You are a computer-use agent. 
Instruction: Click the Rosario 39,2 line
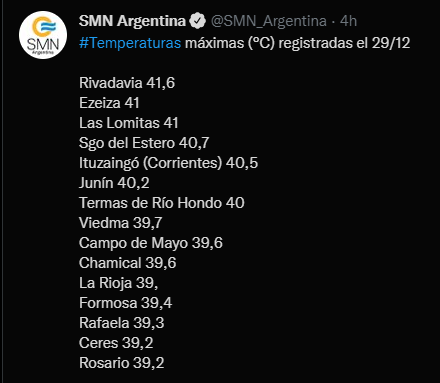point(122,363)
